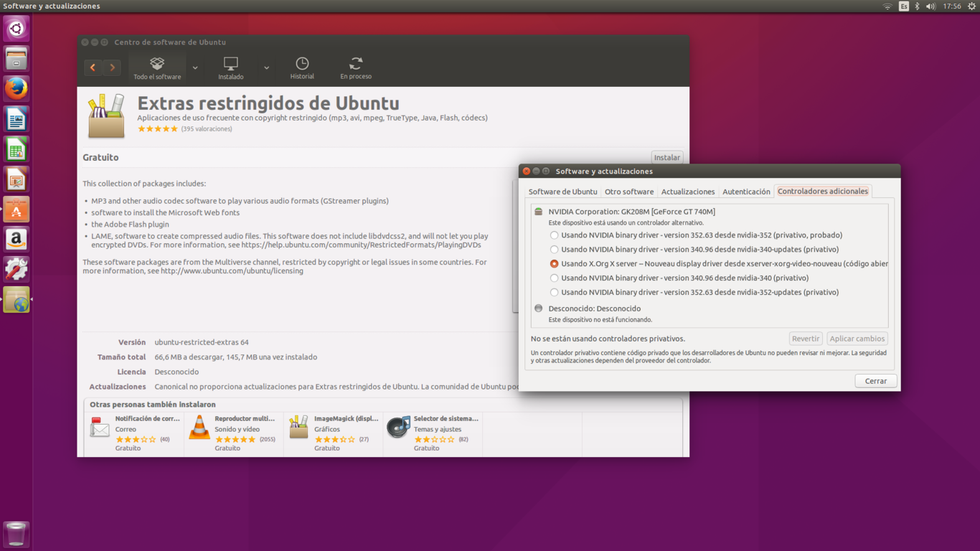Click the 'Extras restringidos de Ubuntu' title
Image resolution: width=980 pixels, height=551 pixels.
[268, 103]
